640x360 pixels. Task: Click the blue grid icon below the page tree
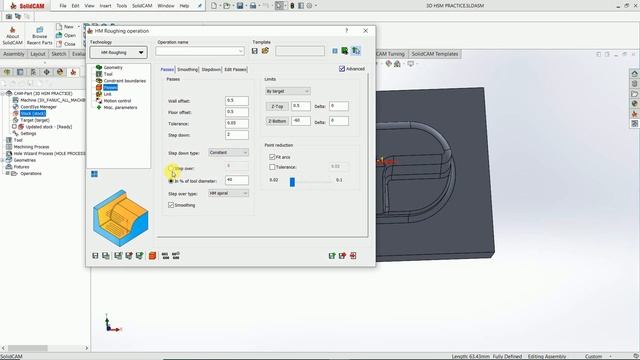[94, 174]
